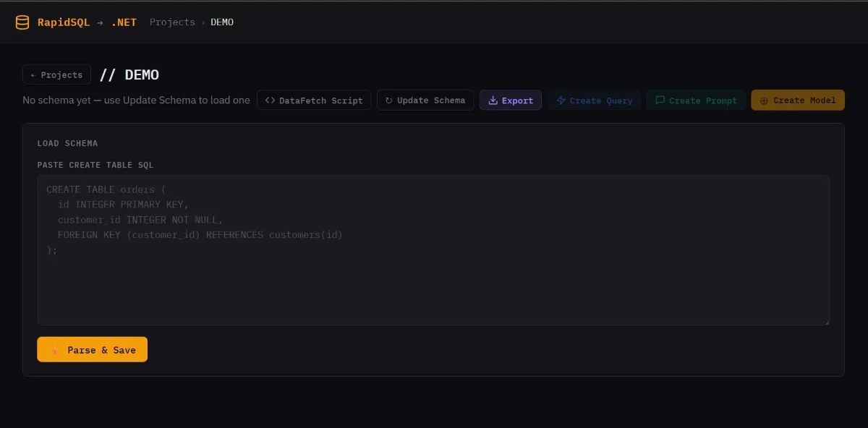
Task: Click the Create Model button
Action: (x=798, y=100)
